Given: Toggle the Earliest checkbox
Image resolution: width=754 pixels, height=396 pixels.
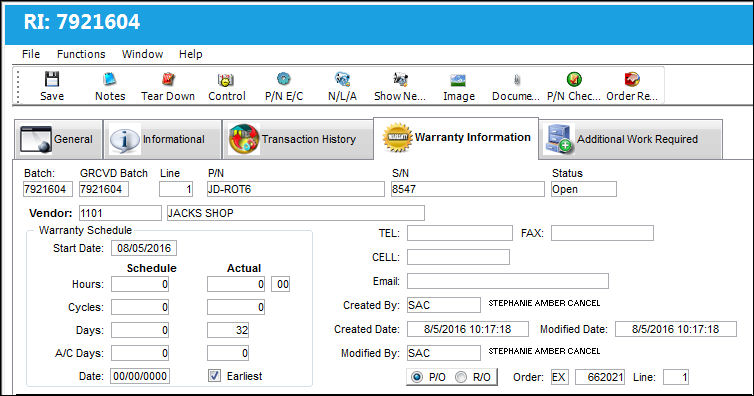Looking at the screenshot, I should pos(214,375).
